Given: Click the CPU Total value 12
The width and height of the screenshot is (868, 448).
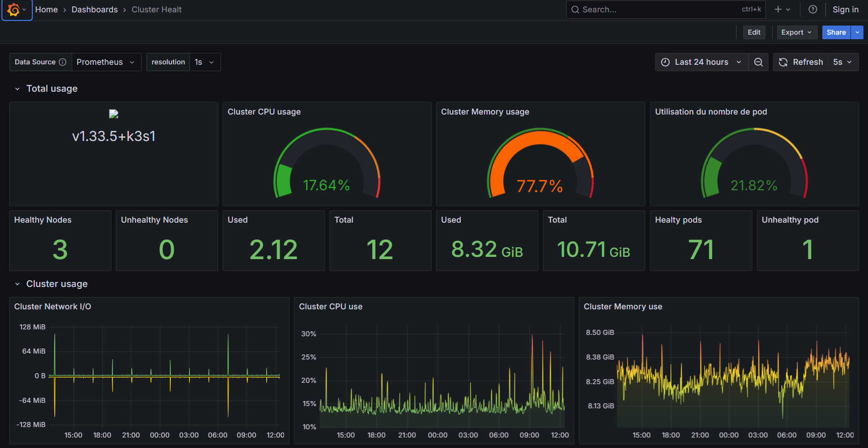Looking at the screenshot, I should 380,250.
